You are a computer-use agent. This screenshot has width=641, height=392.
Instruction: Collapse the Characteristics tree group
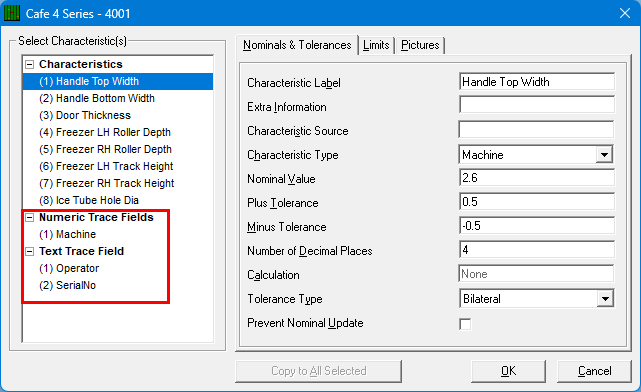pos(29,64)
